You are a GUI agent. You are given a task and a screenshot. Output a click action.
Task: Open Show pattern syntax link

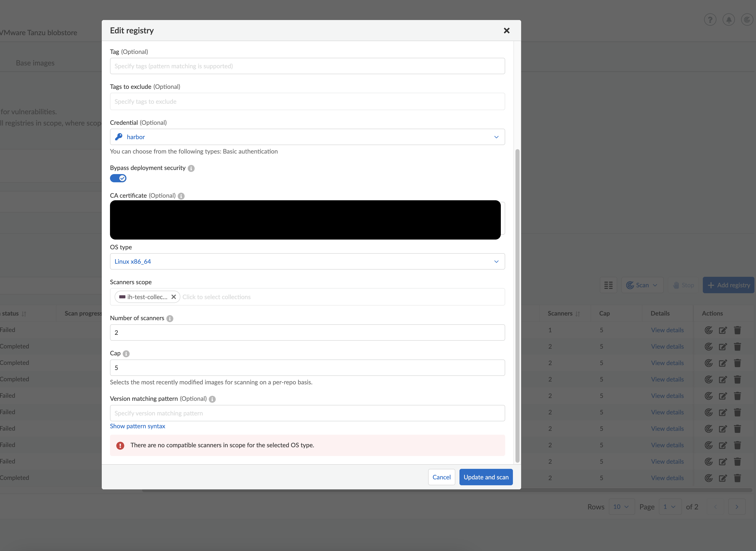(137, 426)
